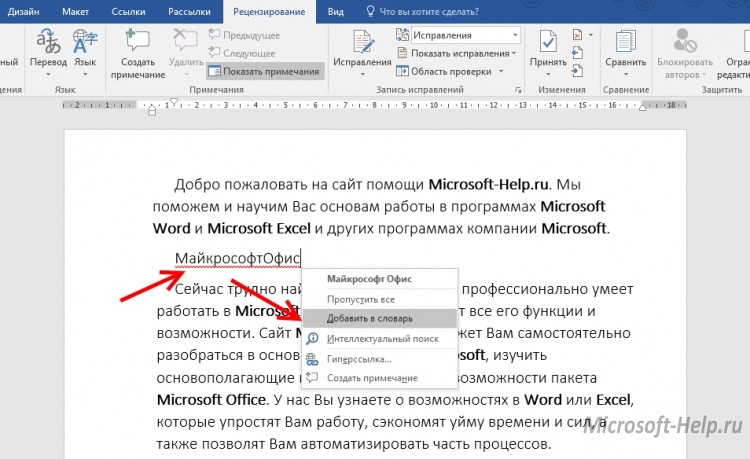Click the bold Microsoft Excel text

[259, 228]
